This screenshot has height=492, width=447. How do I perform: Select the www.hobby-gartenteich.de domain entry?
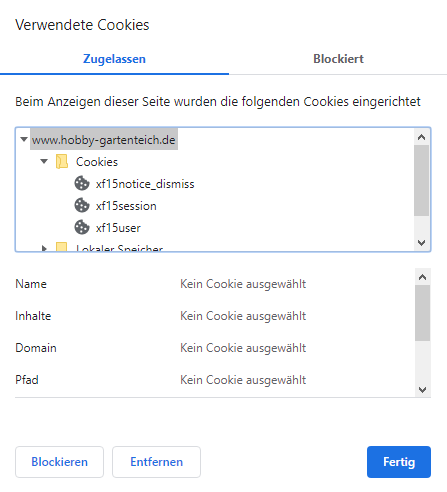[104, 140]
